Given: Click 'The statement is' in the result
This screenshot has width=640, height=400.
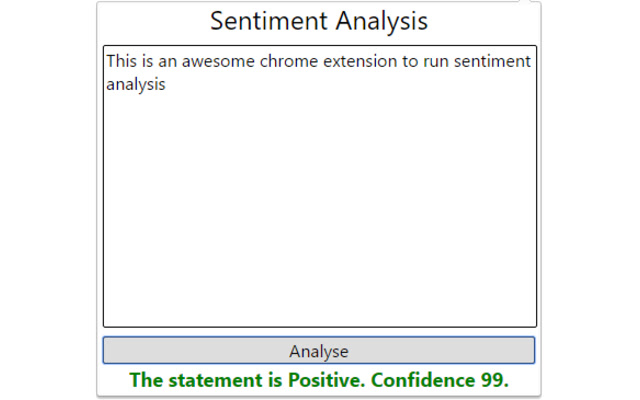Looking at the screenshot, I should point(206,380).
